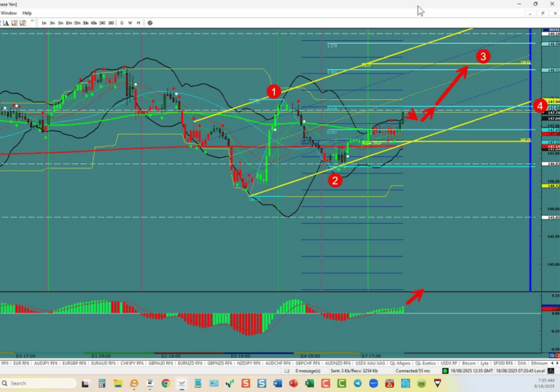Select the SP500 RF6 tab

click(503, 363)
